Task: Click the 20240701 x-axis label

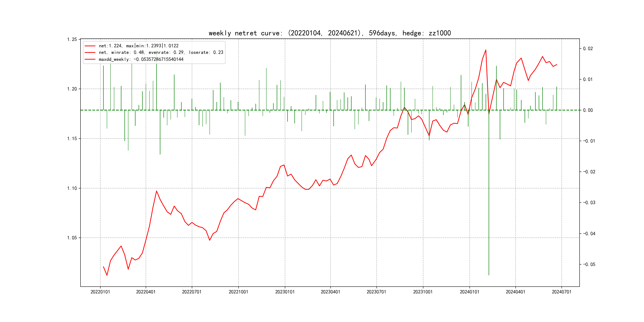Action: 562,292
